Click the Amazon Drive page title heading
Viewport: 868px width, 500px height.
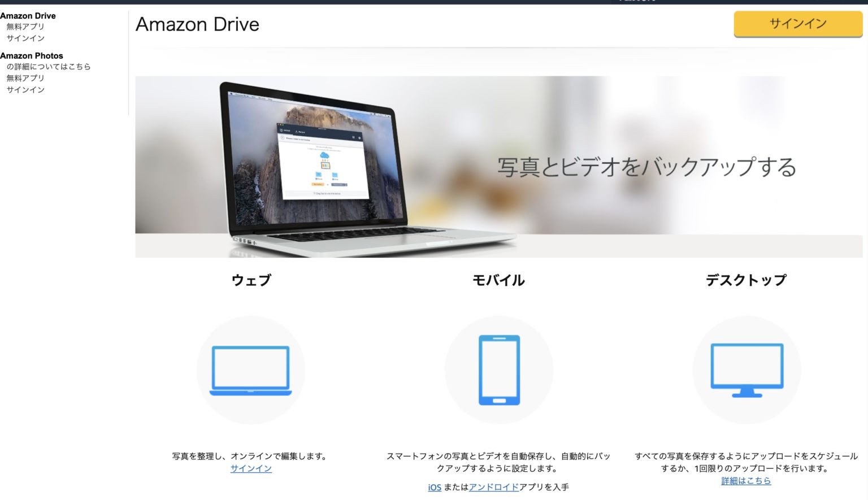pos(197,24)
